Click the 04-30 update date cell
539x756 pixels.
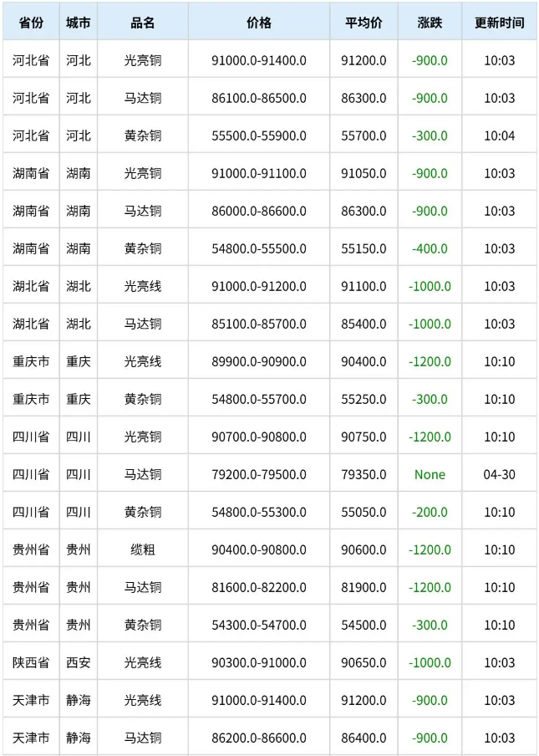(500, 474)
